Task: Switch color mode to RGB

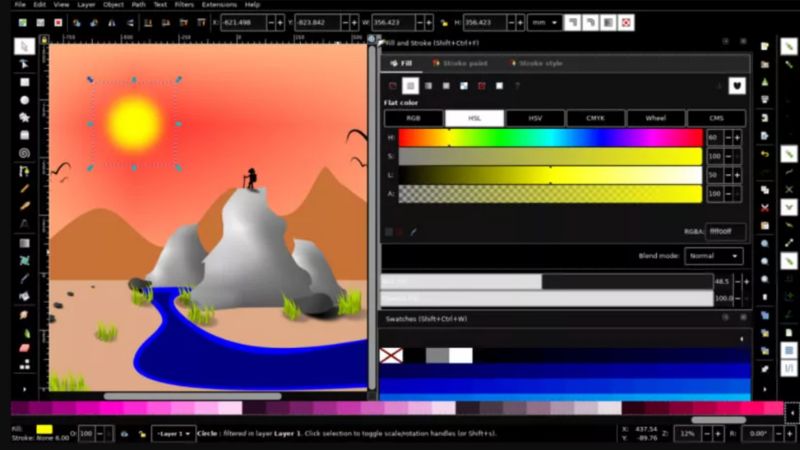Action: [x=413, y=118]
